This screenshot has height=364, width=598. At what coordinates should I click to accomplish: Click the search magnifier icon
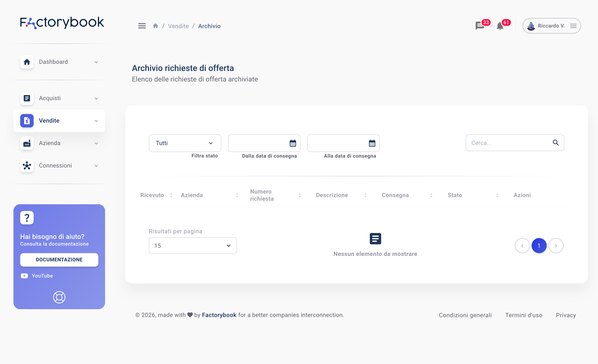pyautogui.click(x=556, y=143)
